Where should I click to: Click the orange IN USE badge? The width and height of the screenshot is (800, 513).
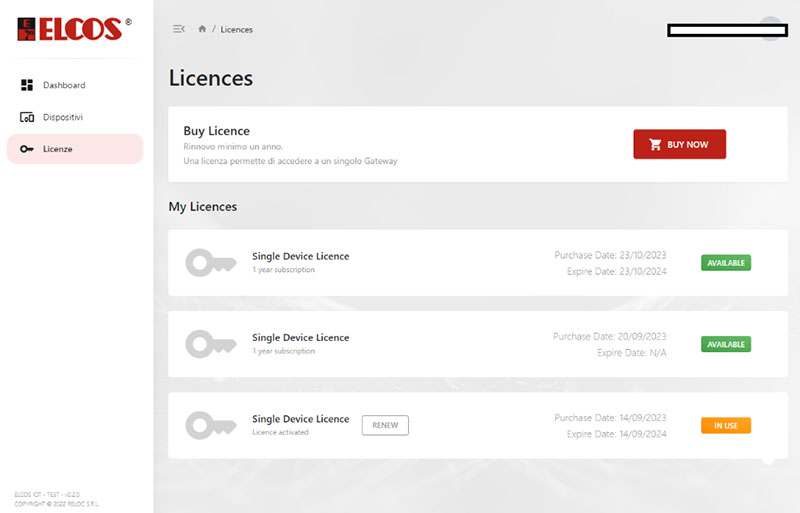click(726, 425)
